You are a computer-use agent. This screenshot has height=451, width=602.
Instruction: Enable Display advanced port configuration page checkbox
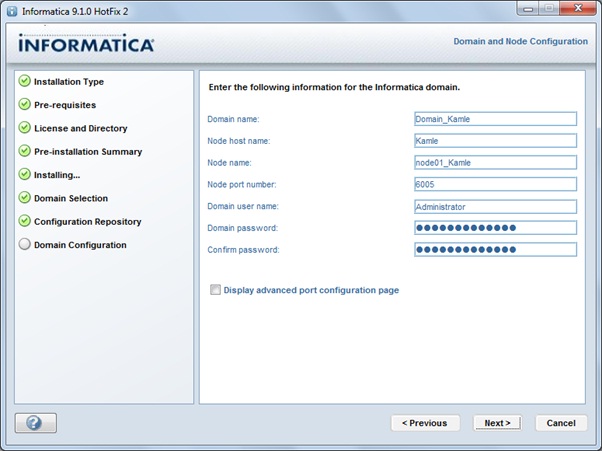[215, 289]
